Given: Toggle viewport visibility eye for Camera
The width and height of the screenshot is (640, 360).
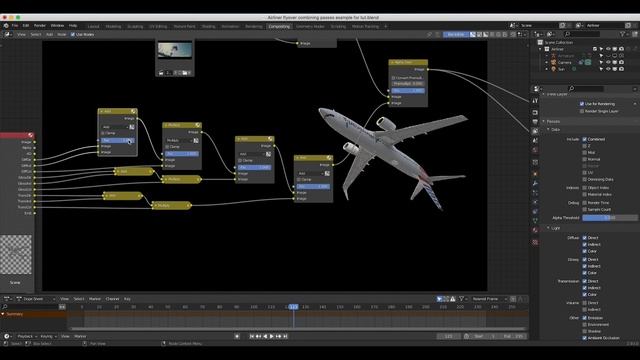Looking at the screenshot, I should (608, 62).
